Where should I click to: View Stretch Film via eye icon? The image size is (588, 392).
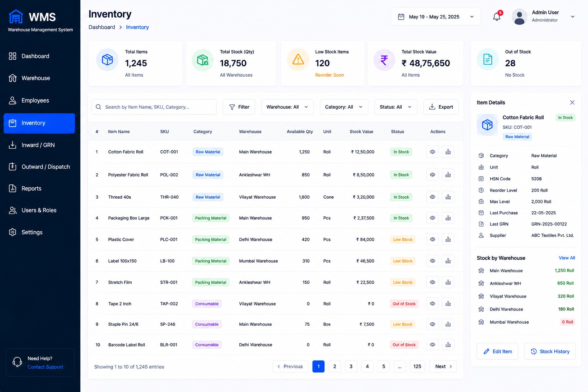pos(433,283)
